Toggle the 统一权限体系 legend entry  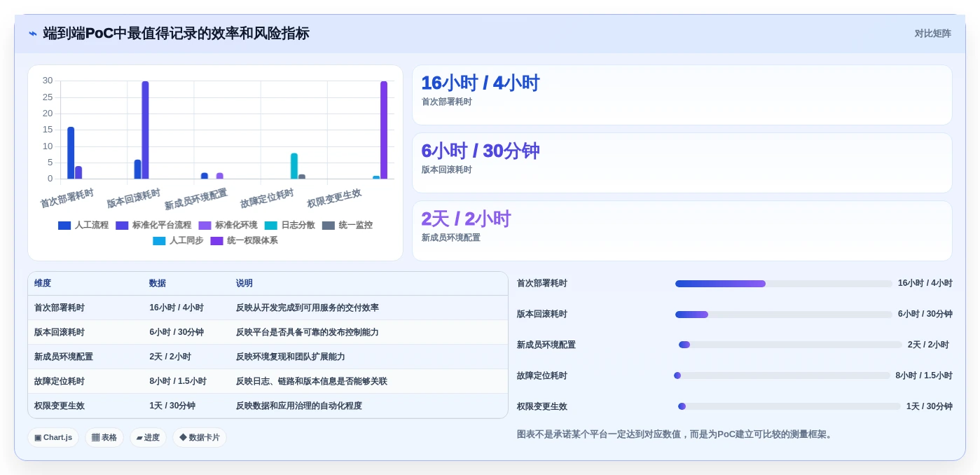click(x=244, y=241)
